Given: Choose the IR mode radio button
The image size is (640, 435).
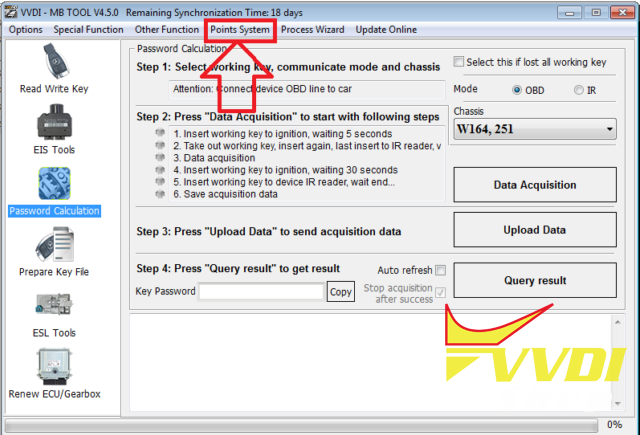Looking at the screenshot, I should (578, 90).
